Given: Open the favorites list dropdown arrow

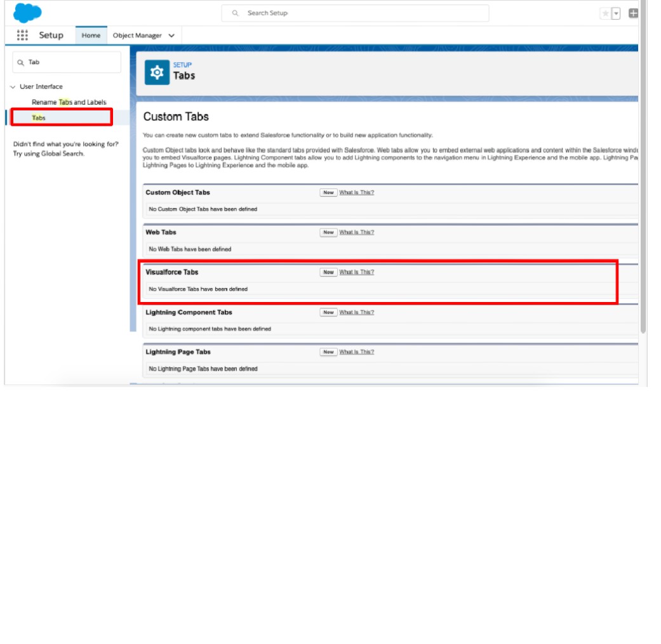Looking at the screenshot, I should click(616, 13).
